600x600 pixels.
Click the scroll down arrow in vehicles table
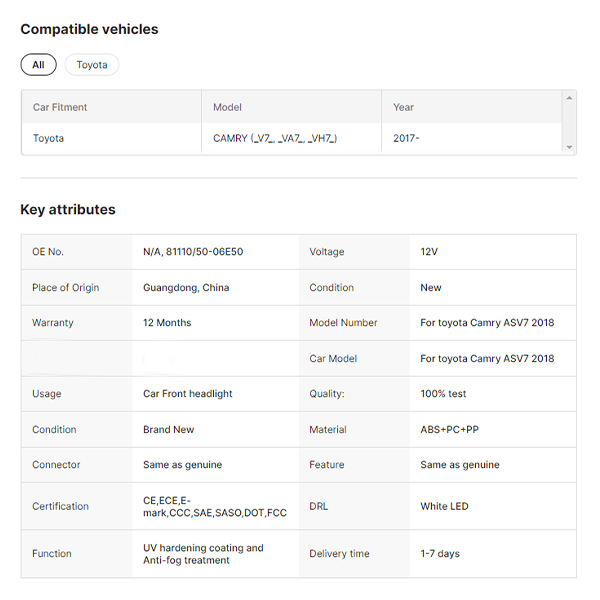click(570, 148)
